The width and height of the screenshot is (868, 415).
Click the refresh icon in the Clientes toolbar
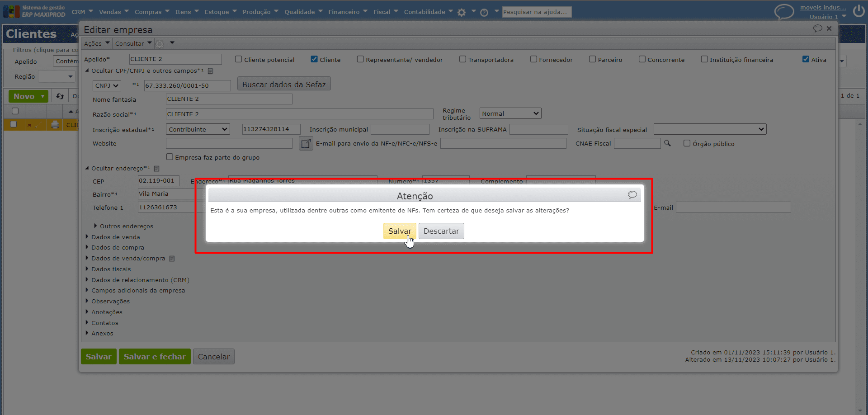pos(60,96)
